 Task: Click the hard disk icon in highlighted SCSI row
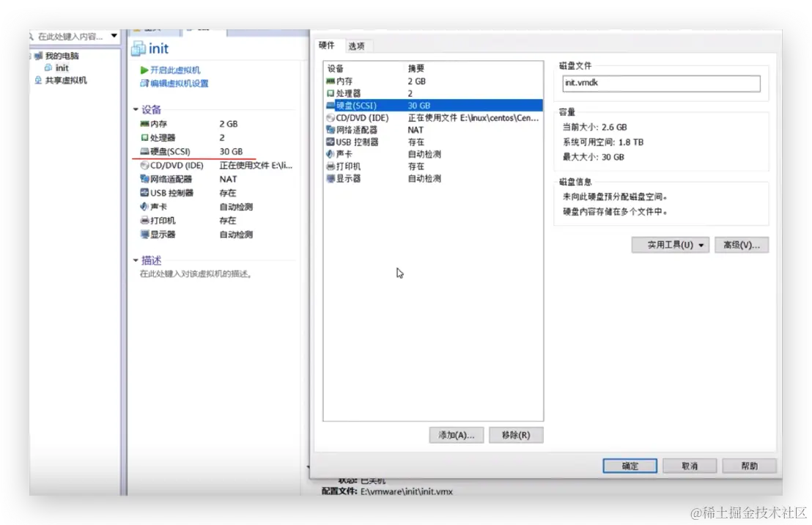pos(331,105)
